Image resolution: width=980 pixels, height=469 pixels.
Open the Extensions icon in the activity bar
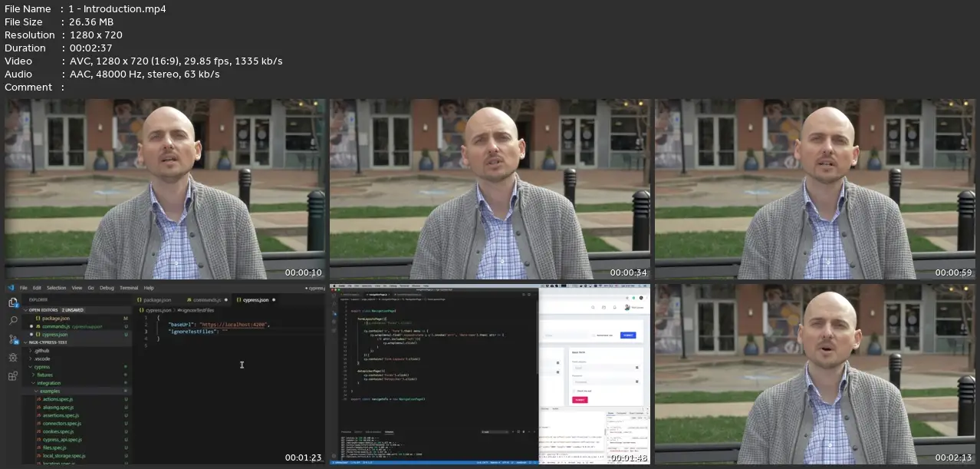(12, 376)
